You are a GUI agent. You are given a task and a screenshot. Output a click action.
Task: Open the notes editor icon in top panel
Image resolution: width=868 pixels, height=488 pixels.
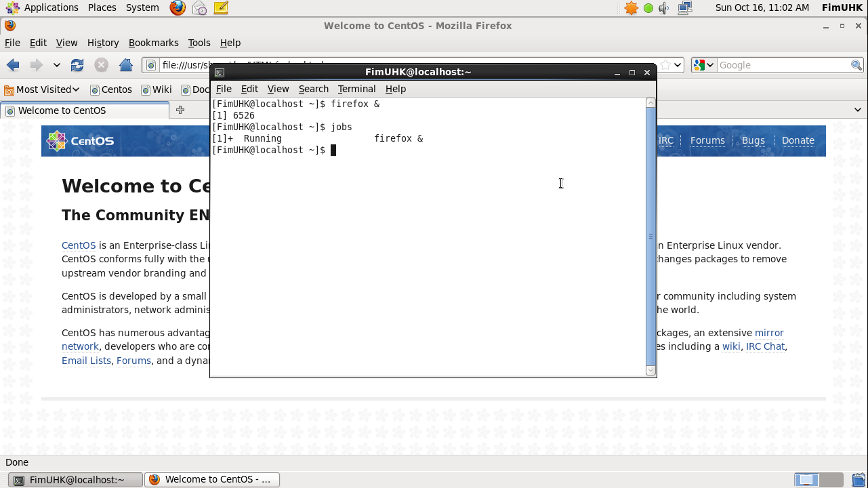221,8
